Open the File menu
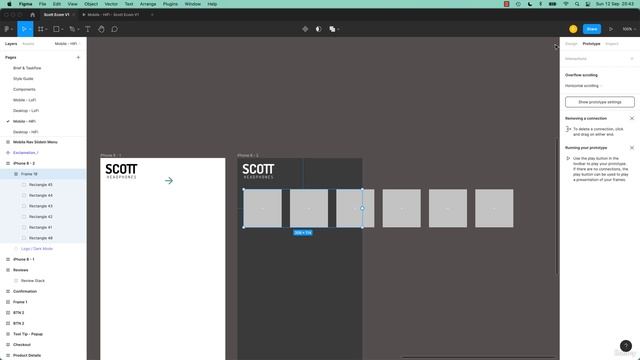640x360 pixels. [x=42, y=4]
